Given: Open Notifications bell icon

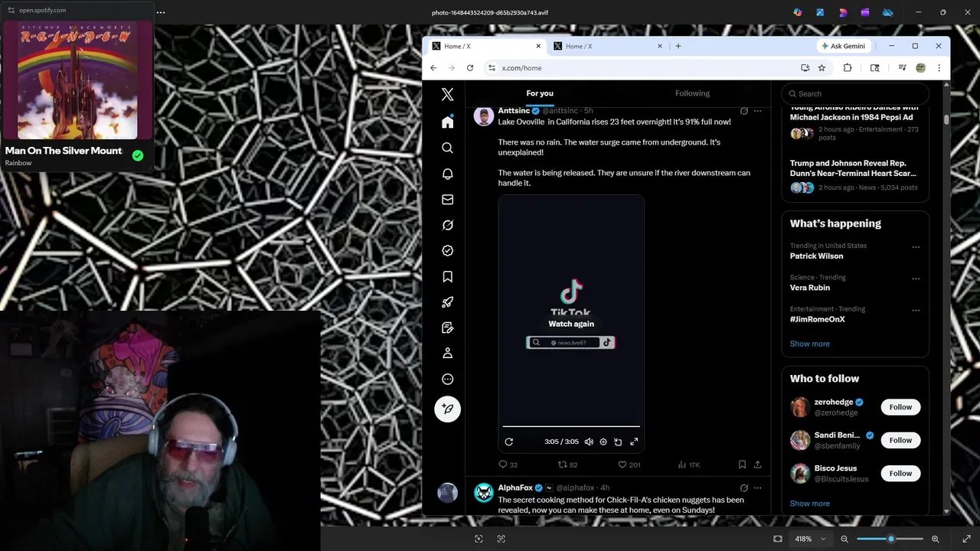Looking at the screenshot, I should tap(448, 174).
